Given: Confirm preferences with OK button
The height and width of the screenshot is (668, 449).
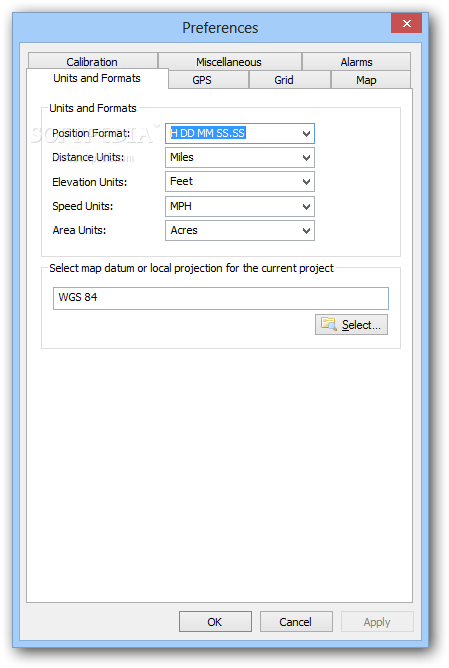Looking at the screenshot, I should click(x=215, y=622).
